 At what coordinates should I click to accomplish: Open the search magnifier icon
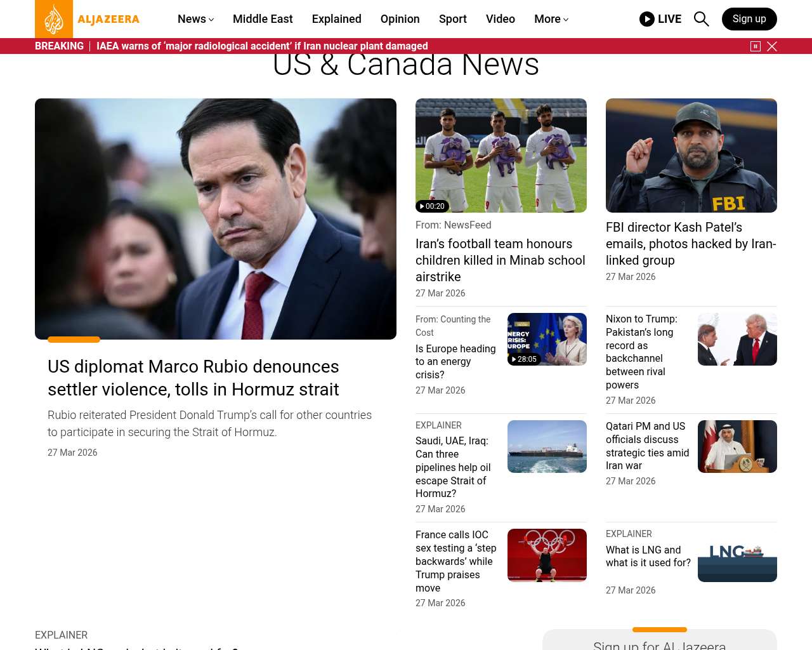click(x=701, y=19)
